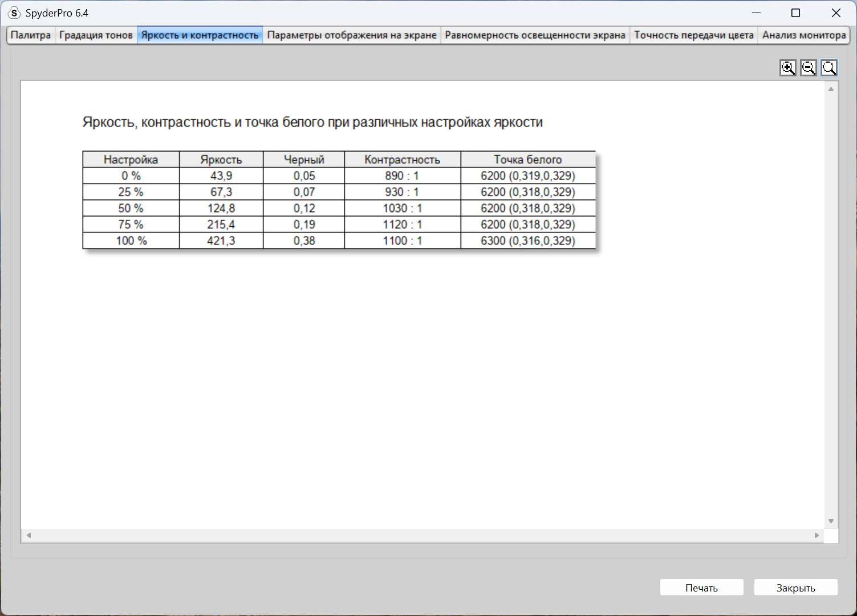Click the black level value 0,12
Viewport: 857px width, 616px height.
coord(304,208)
